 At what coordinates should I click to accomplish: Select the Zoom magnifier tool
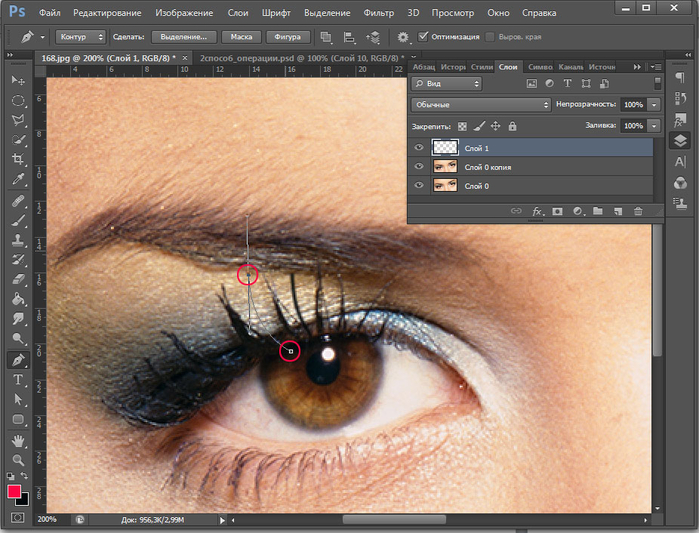click(18, 459)
